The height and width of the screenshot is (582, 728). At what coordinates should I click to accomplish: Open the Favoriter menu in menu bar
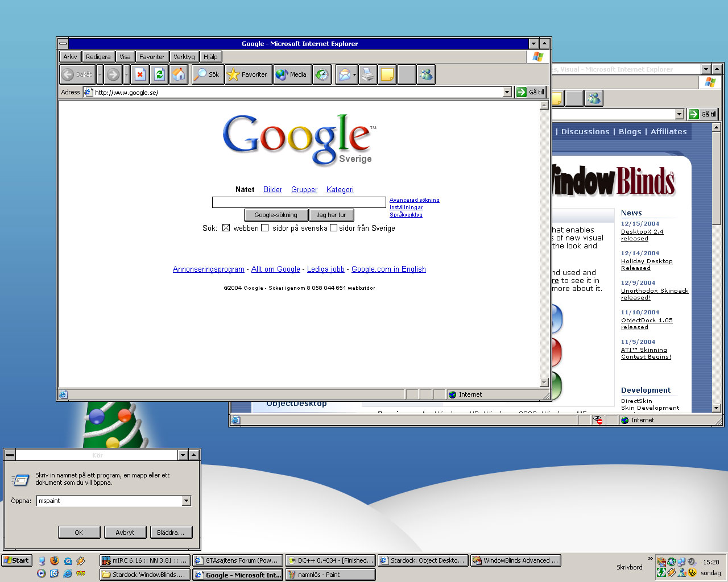tap(152, 57)
